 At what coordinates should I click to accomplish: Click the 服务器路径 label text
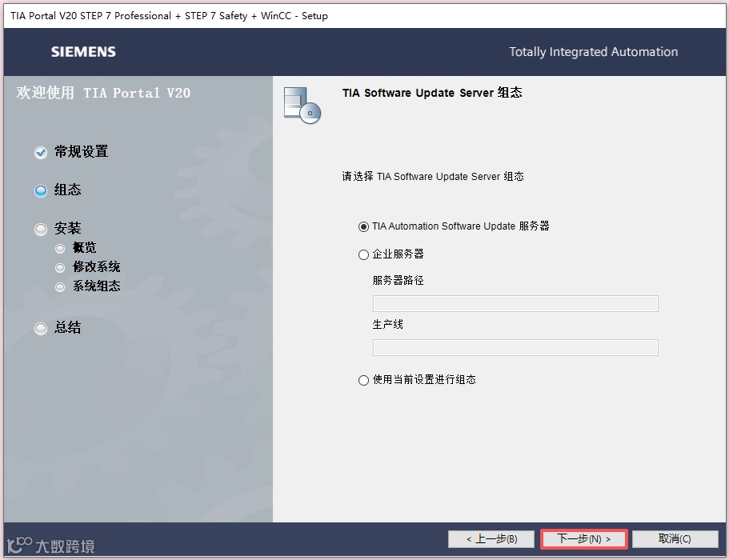[398, 280]
